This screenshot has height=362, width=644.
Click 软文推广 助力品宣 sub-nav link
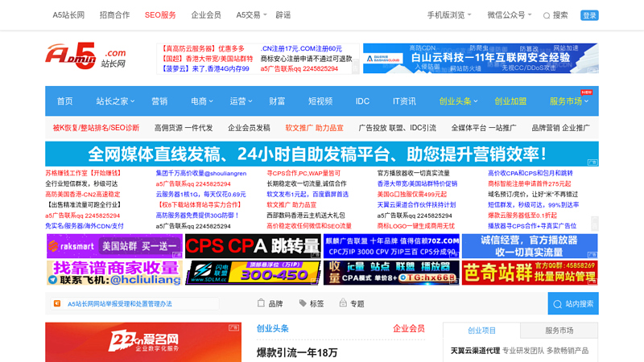pyautogui.click(x=314, y=128)
